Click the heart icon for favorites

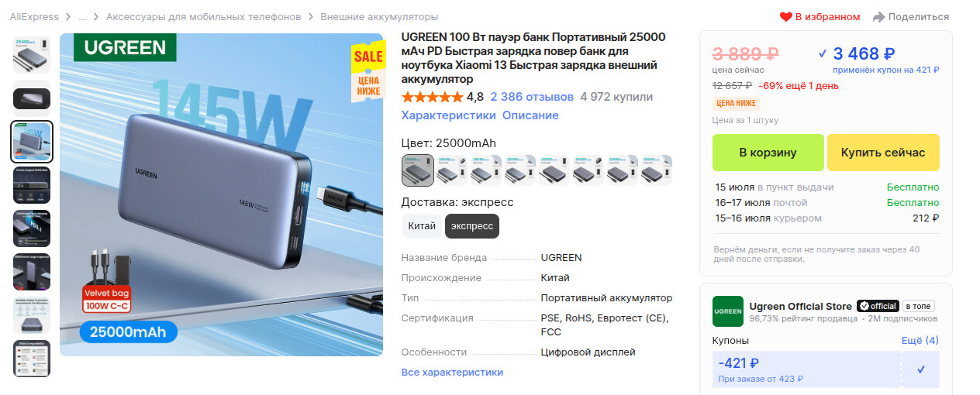tap(785, 17)
